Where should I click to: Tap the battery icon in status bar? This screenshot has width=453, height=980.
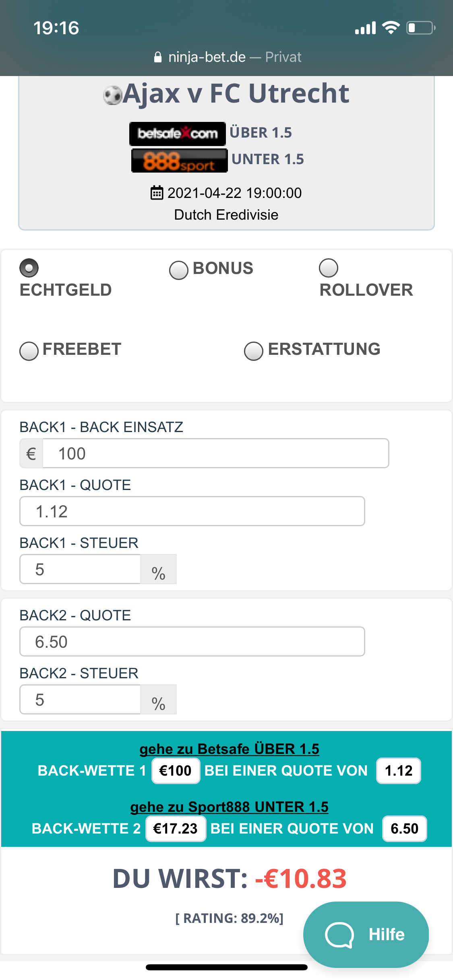(x=421, y=28)
